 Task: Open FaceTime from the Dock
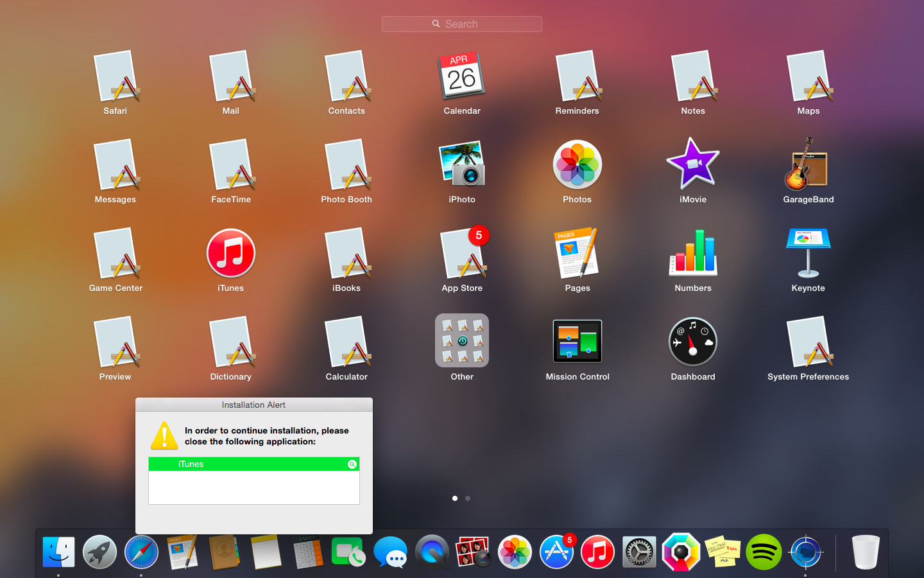[348, 552]
